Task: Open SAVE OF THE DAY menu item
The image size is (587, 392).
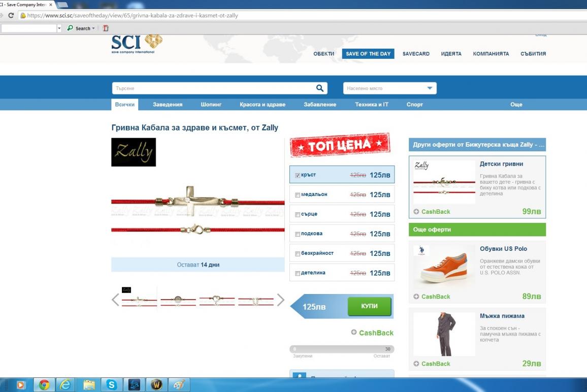Action: pyautogui.click(x=368, y=53)
